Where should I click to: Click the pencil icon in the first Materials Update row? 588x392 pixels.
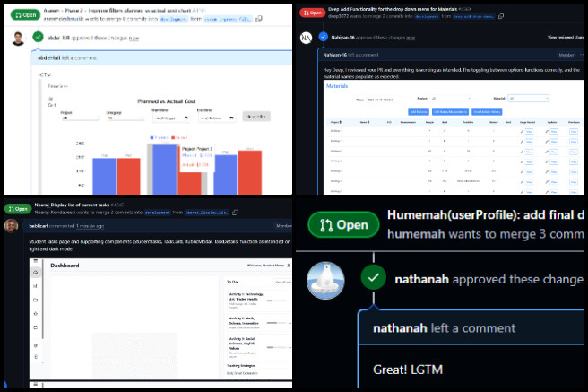tap(547, 132)
